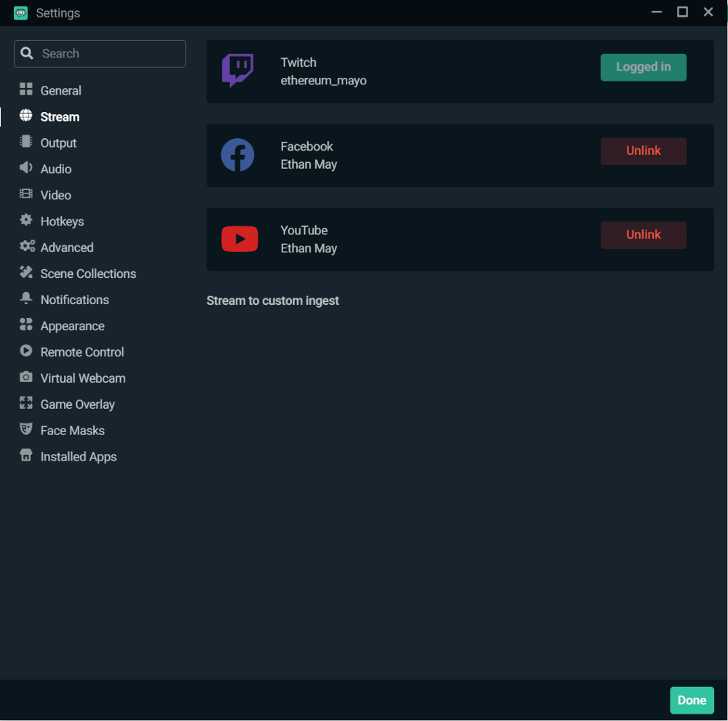
Task: Unlink the YouTube account
Action: tap(643, 235)
